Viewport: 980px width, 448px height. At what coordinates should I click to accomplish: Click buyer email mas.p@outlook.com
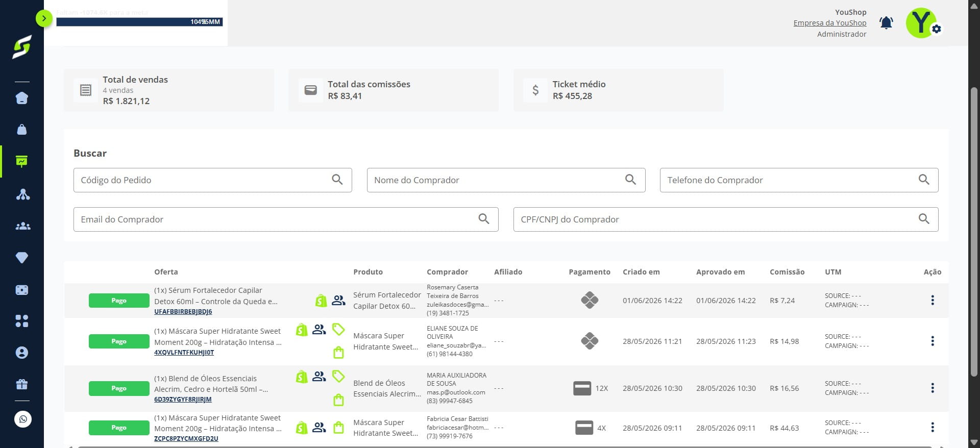click(x=456, y=392)
